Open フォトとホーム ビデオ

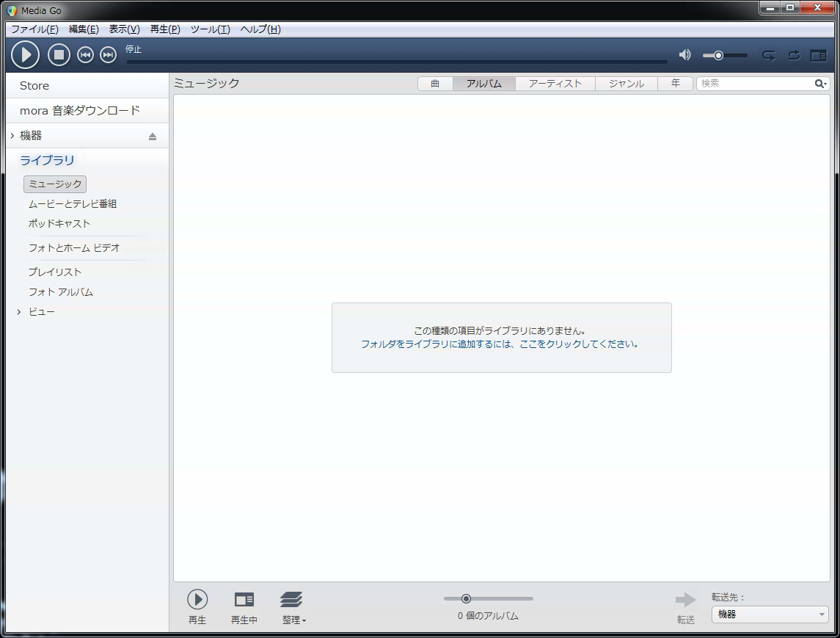point(74,247)
